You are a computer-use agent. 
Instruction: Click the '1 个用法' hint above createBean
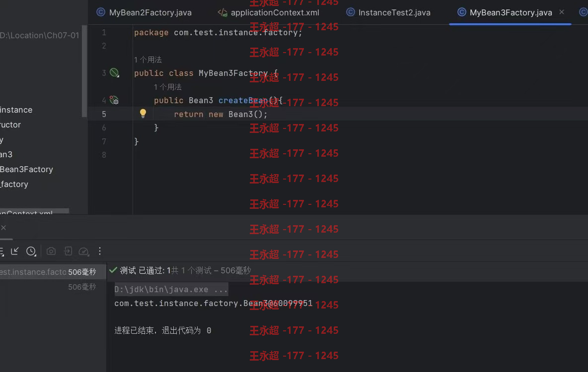pyautogui.click(x=168, y=87)
